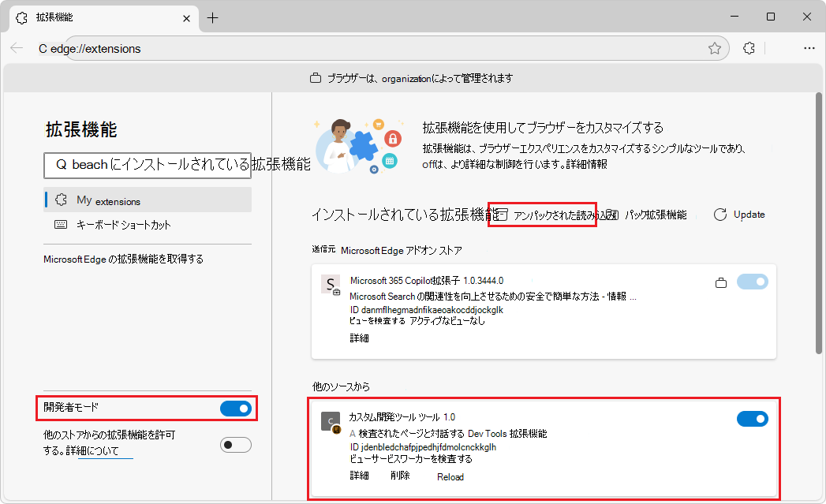Maximize the browser window
The width and height of the screenshot is (826, 504).
pyautogui.click(x=771, y=17)
